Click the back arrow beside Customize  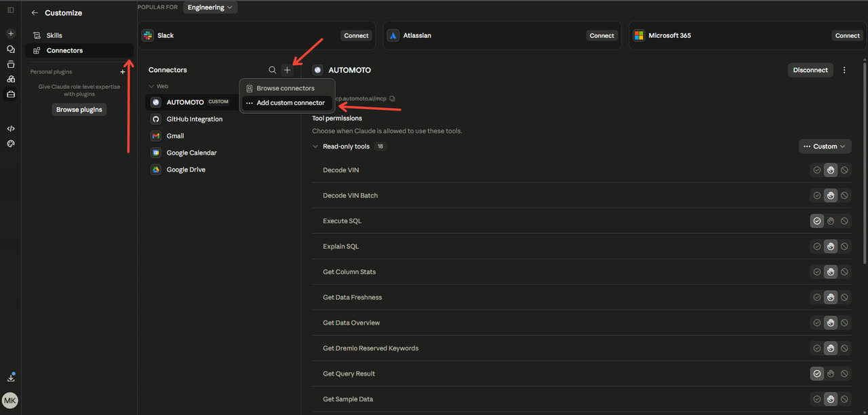click(35, 13)
